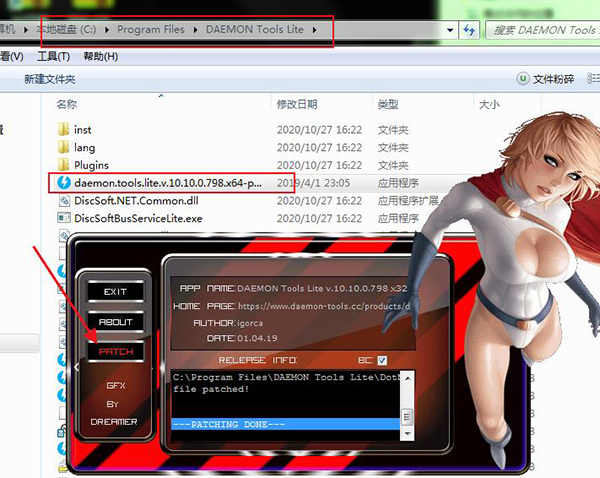
Task: Click the patcher log scrollbar thumb
Action: click(407, 416)
